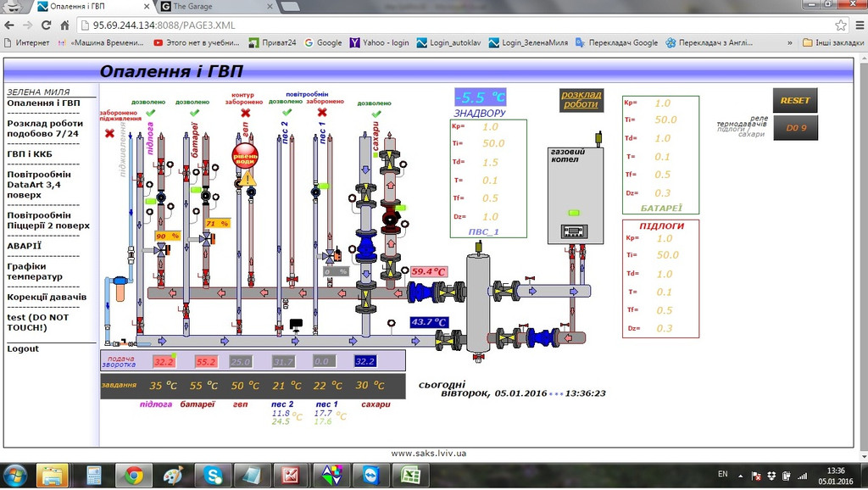Open Excel from the taskbar
868x490 pixels.
click(x=410, y=475)
